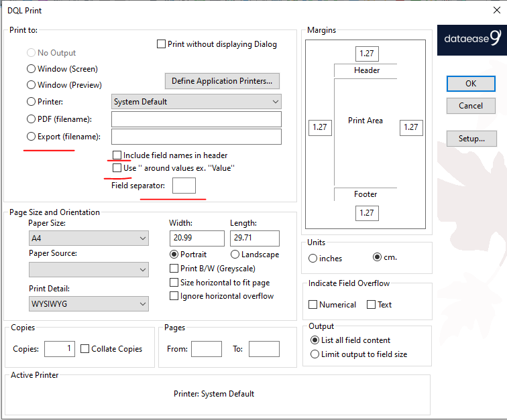Close the DQL Print dialog
This screenshot has height=420, width=507.
[497, 10]
